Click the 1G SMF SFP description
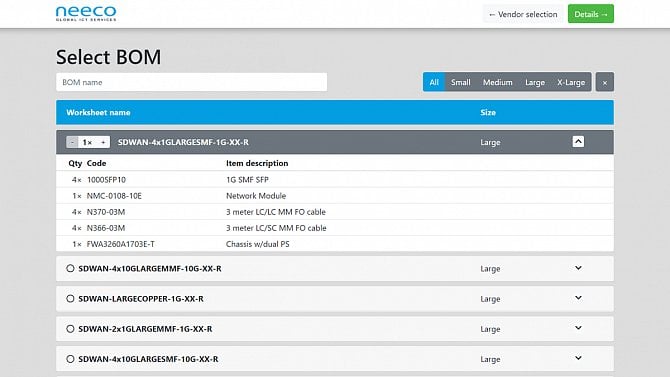The width and height of the screenshot is (670, 377). pyautogui.click(x=247, y=180)
